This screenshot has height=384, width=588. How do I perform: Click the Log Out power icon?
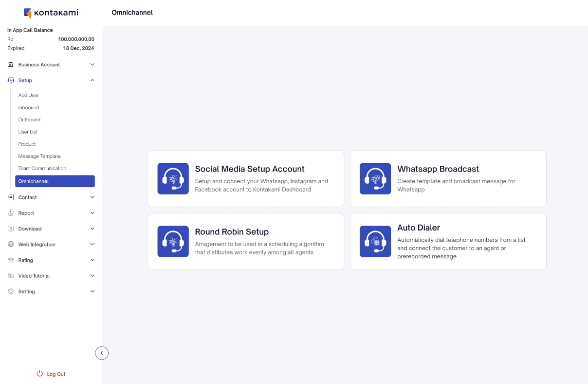pos(40,374)
